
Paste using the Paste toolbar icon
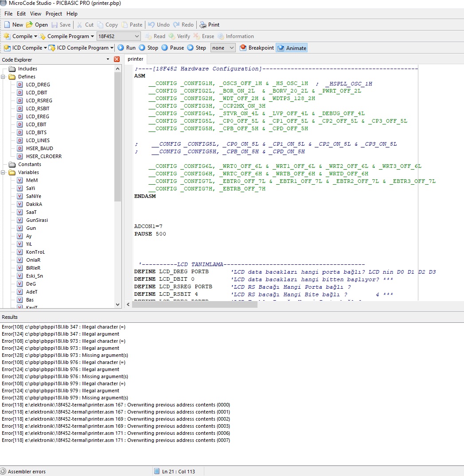pos(125,25)
